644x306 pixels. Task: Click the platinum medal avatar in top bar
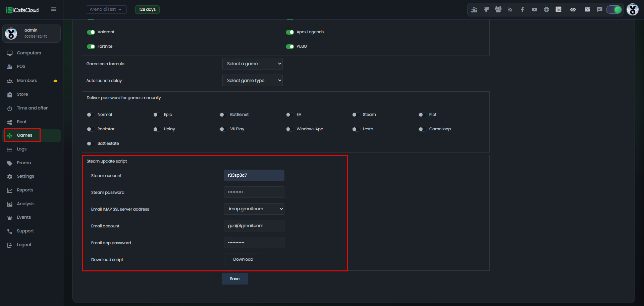(633, 9)
